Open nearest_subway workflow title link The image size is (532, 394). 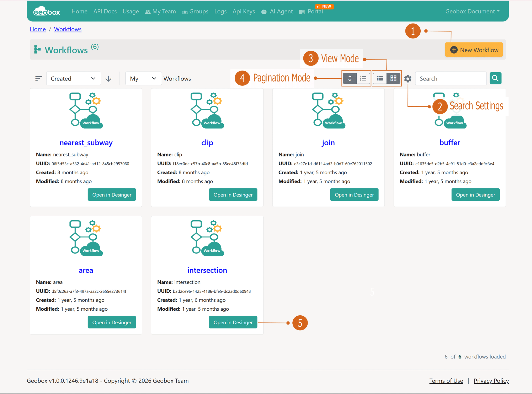[86, 143]
